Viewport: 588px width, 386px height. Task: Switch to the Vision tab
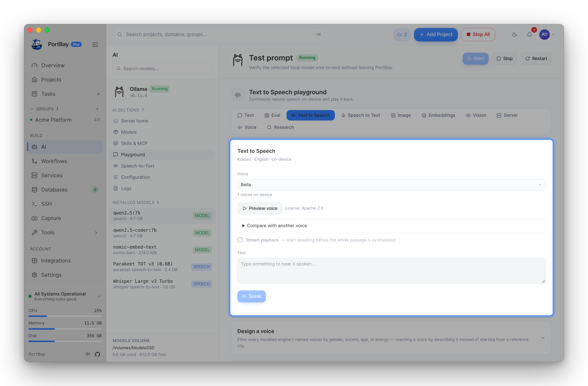pyautogui.click(x=476, y=115)
